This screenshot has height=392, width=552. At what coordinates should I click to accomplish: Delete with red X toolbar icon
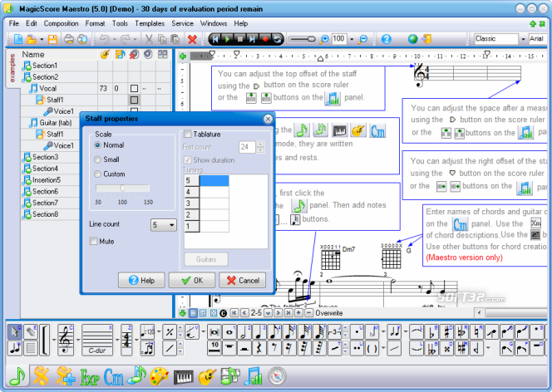coord(192,39)
